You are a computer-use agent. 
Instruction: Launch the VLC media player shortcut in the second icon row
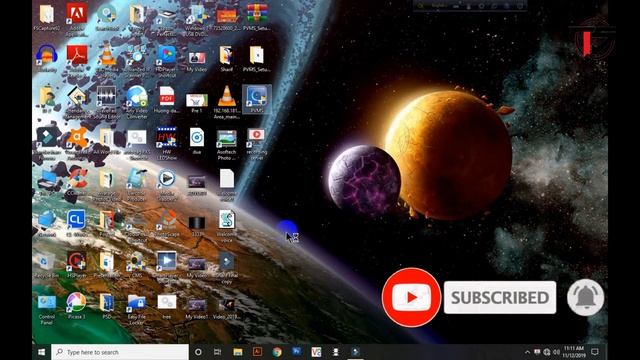point(107,58)
